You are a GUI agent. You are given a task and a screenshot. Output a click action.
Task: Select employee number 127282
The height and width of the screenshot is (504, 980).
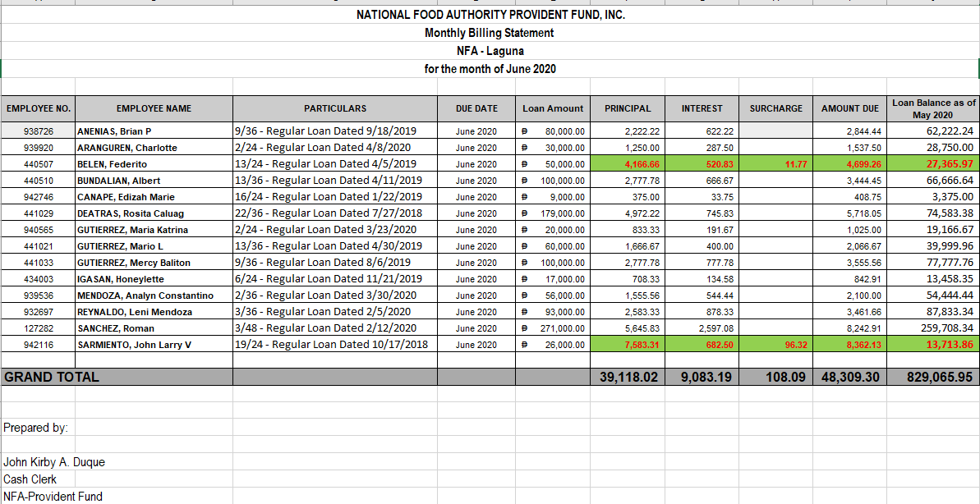pyautogui.click(x=38, y=328)
